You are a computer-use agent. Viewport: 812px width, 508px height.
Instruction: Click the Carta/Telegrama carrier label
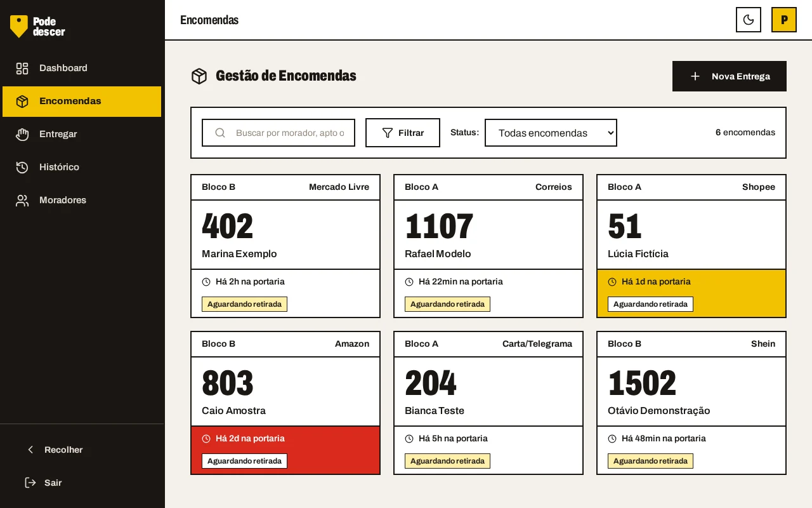[537, 344]
